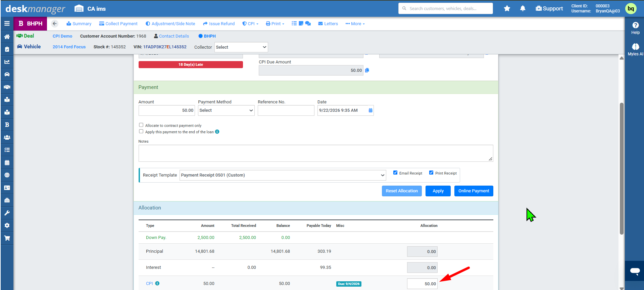Uncheck the Email Receipt checkbox
644x290 pixels.
[395, 173]
